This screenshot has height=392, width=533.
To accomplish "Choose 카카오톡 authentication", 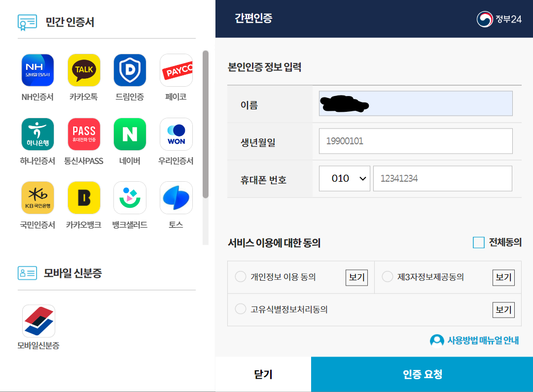I will (84, 70).
